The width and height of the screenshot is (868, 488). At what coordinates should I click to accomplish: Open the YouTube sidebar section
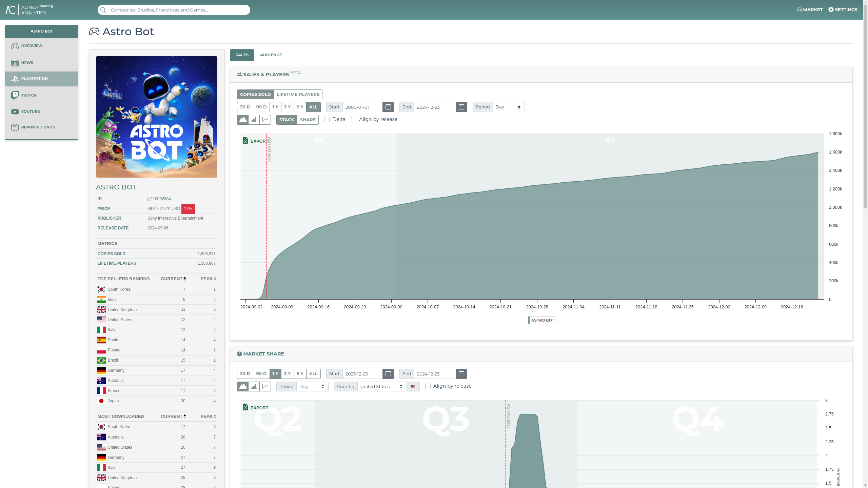(x=42, y=111)
